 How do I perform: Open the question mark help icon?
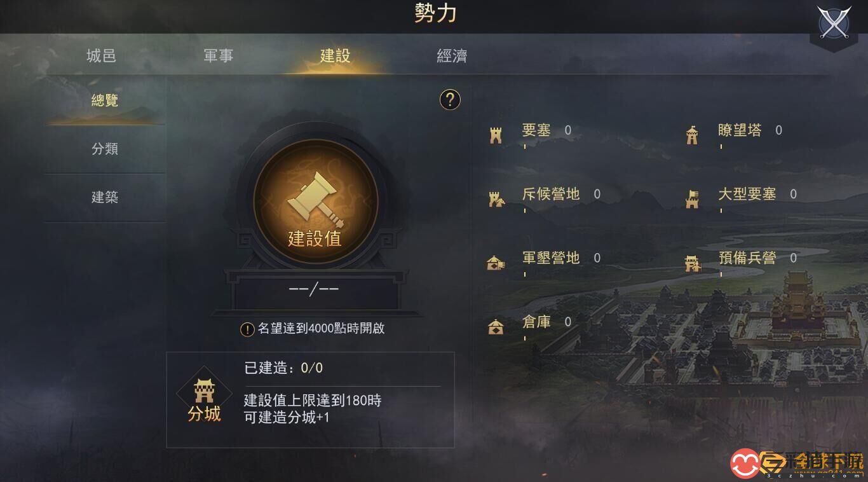tap(450, 100)
